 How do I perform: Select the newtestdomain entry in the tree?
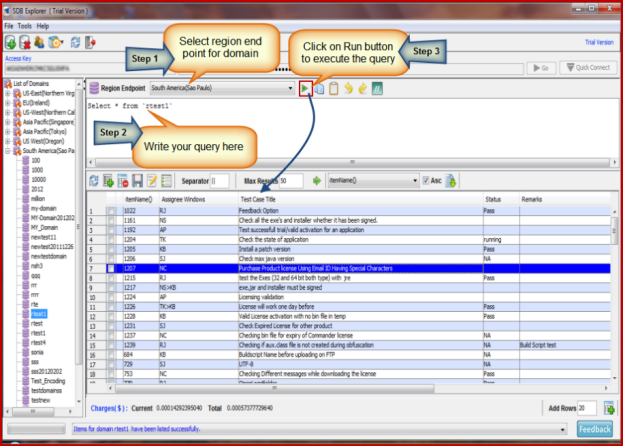[48, 257]
